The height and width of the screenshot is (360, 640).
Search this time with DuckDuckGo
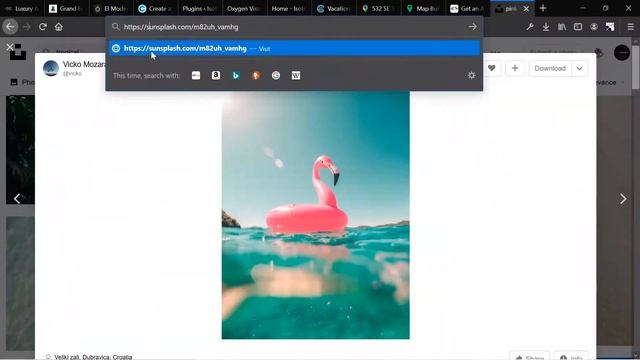(x=256, y=75)
